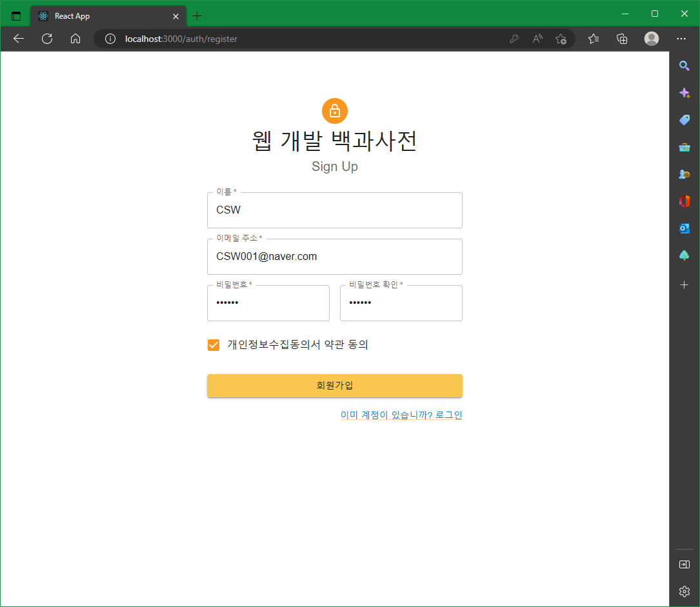700x607 pixels.
Task: Go to browser home page
Action: (x=75, y=39)
